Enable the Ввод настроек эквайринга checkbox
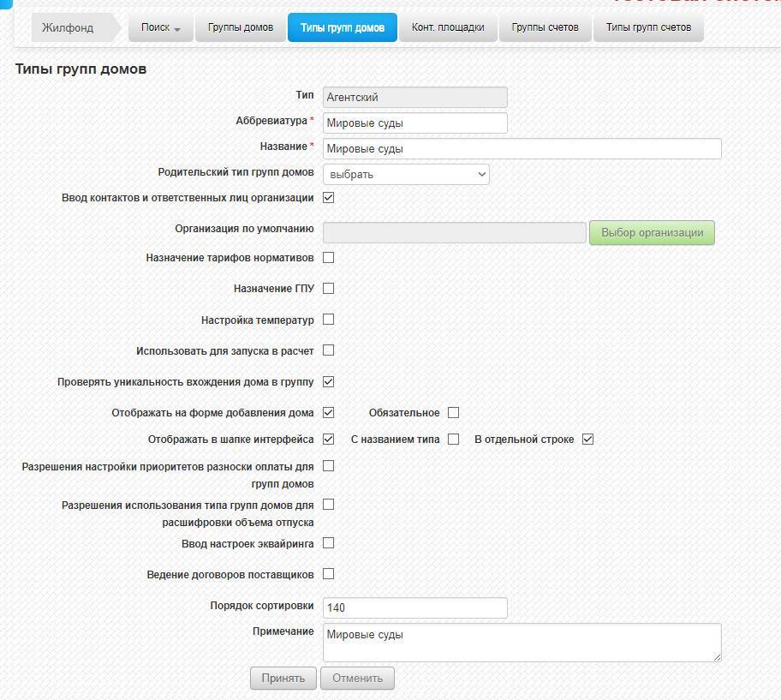 (328, 543)
